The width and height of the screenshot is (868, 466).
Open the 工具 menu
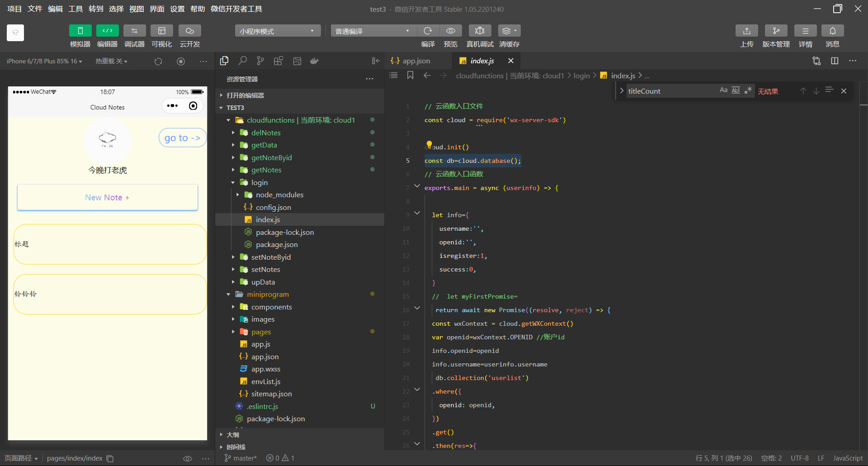click(75, 9)
